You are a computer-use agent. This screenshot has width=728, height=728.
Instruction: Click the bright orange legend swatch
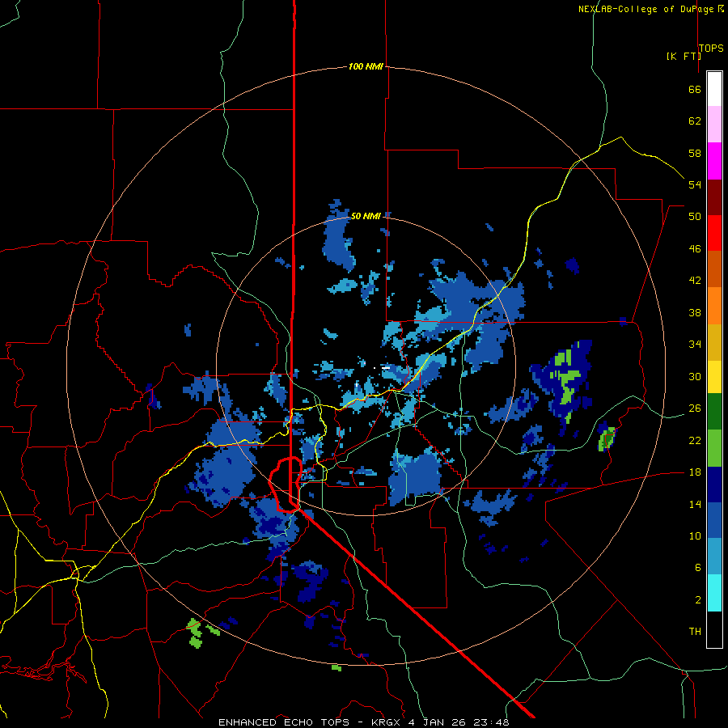pyautogui.click(x=714, y=306)
